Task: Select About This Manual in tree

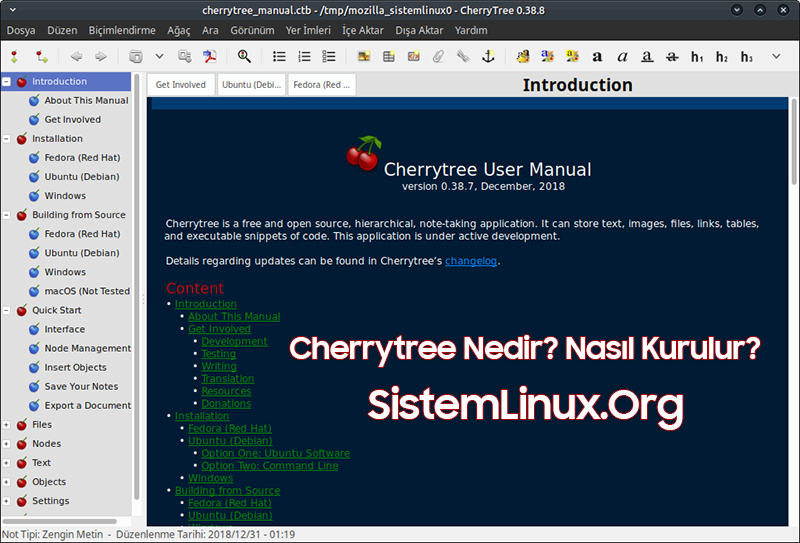Action: (x=86, y=101)
